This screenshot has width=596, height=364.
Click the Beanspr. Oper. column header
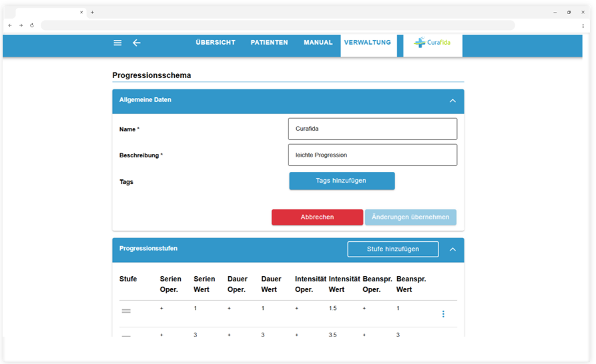click(x=377, y=284)
